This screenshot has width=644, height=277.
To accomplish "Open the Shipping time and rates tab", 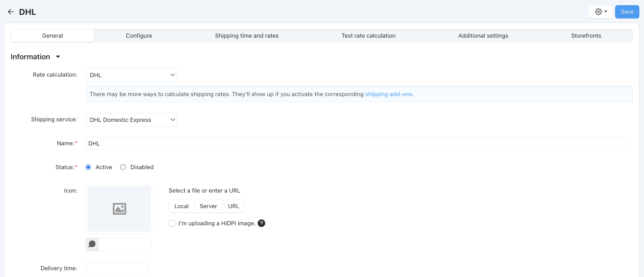I will tap(247, 36).
